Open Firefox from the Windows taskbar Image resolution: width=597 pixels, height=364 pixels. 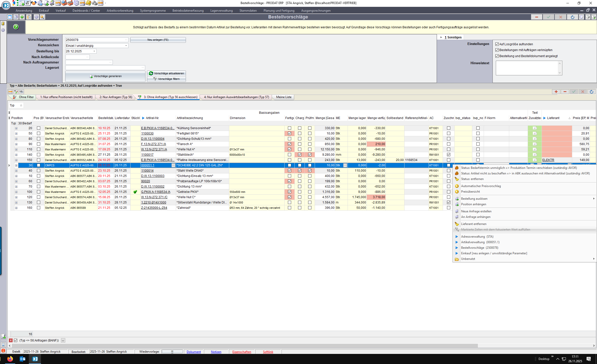coord(10,359)
